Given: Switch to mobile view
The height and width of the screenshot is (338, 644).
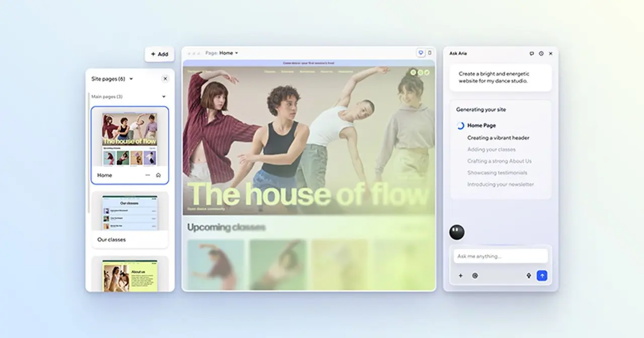Looking at the screenshot, I should pyautogui.click(x=430, y=53).
